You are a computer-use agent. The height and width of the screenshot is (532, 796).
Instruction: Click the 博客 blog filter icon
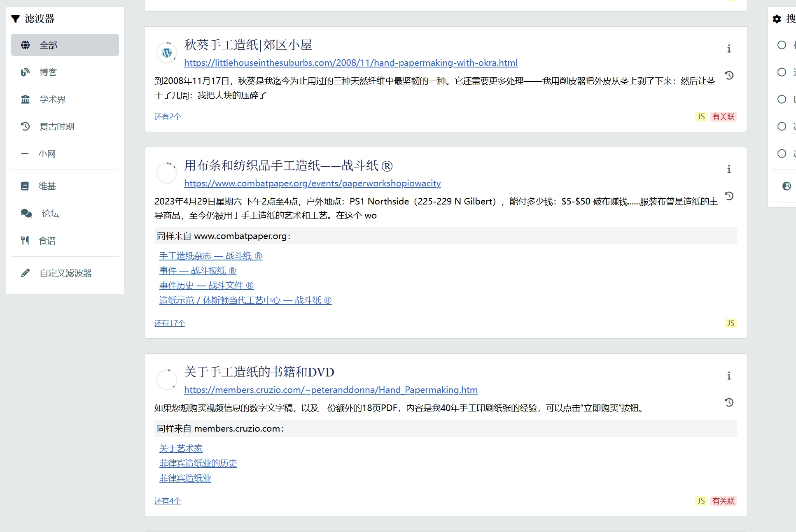click(26, 72)
